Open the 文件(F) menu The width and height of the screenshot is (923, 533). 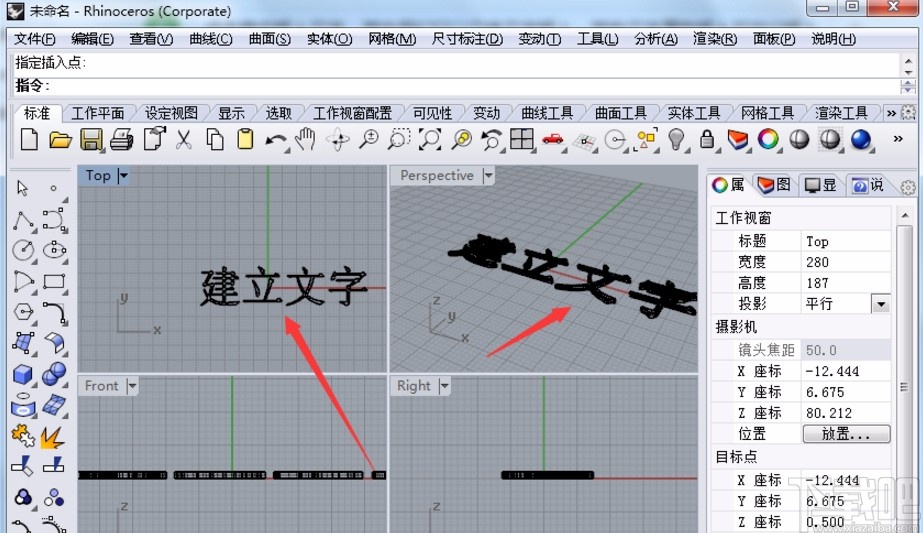tap(35, 39)
